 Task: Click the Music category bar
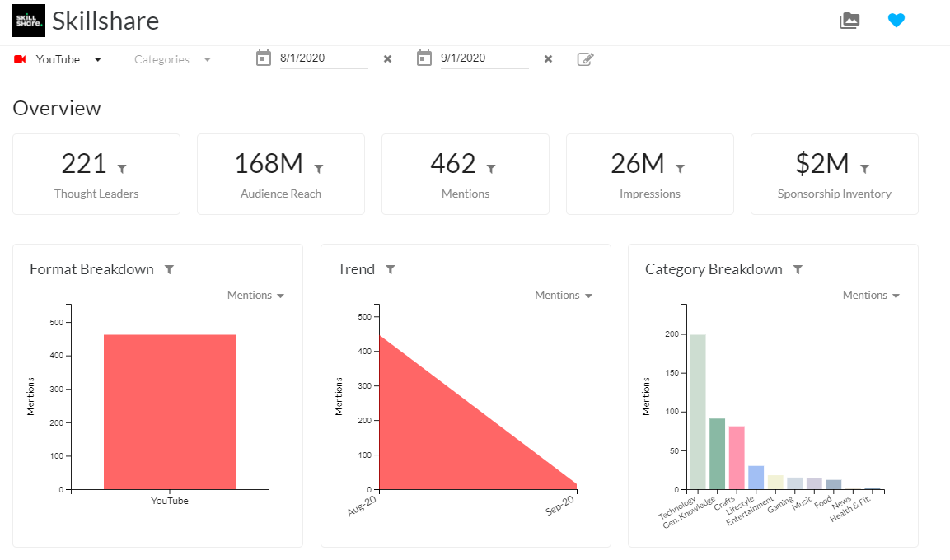[814, 484]
